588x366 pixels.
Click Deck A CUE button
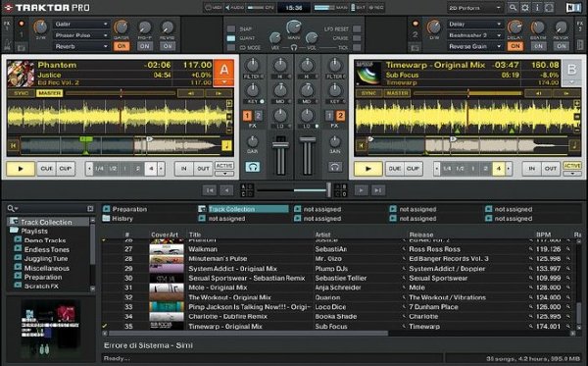[46, 169]
